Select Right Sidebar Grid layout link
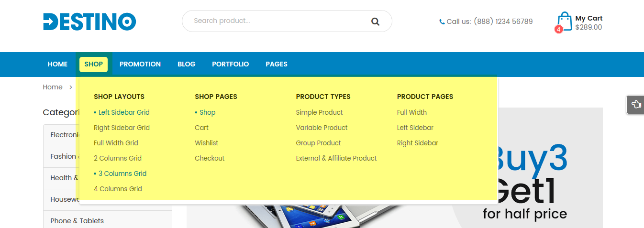Image resolution: width=644 pixels, height=228 pixels. (x=122, y=128)
